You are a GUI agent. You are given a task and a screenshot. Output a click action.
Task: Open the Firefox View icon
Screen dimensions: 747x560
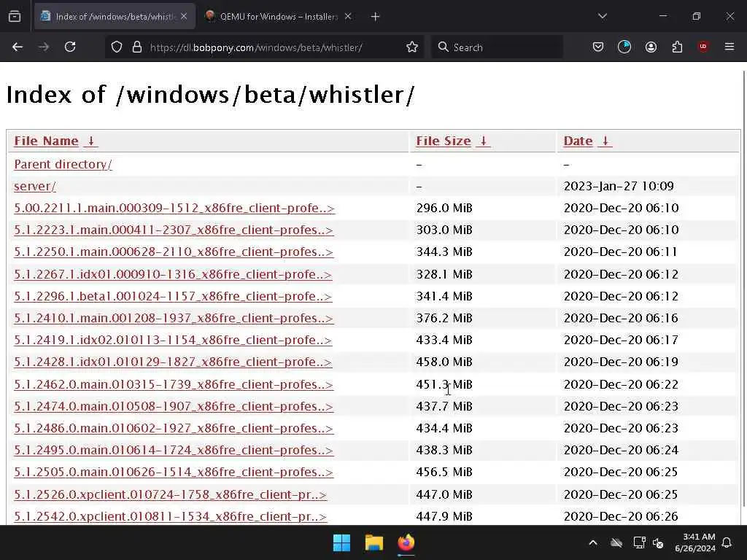tap(15, 17)
